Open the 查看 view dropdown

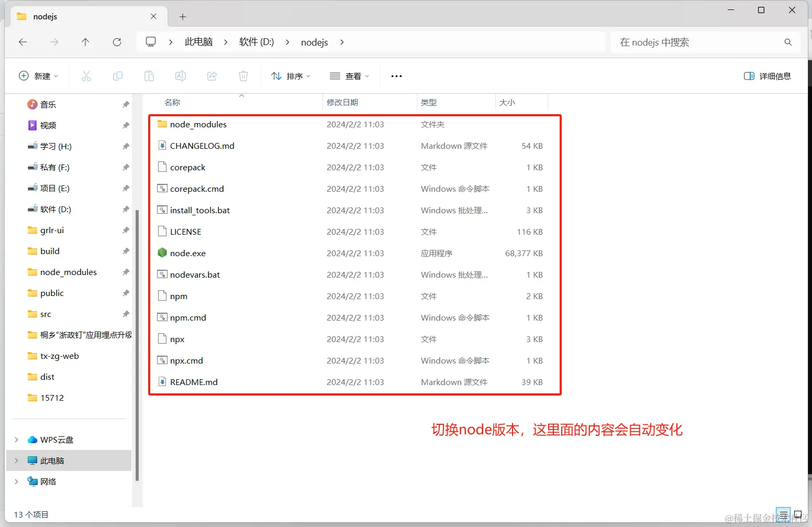pyautogui.click(x=350, y=76)
